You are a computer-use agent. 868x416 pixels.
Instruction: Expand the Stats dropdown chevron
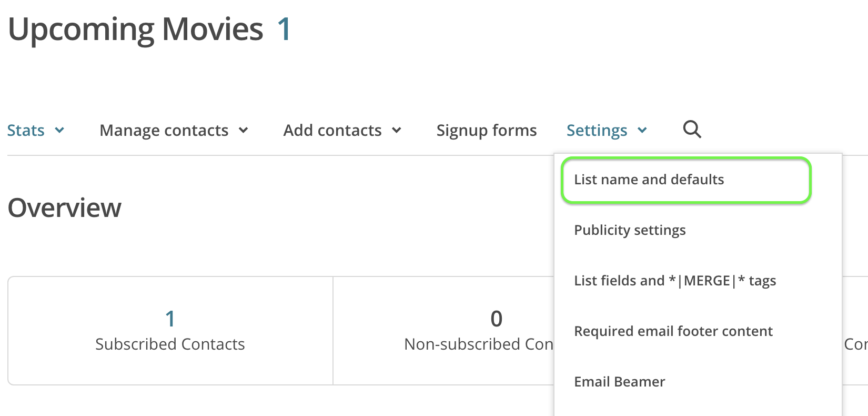(60, 130)
